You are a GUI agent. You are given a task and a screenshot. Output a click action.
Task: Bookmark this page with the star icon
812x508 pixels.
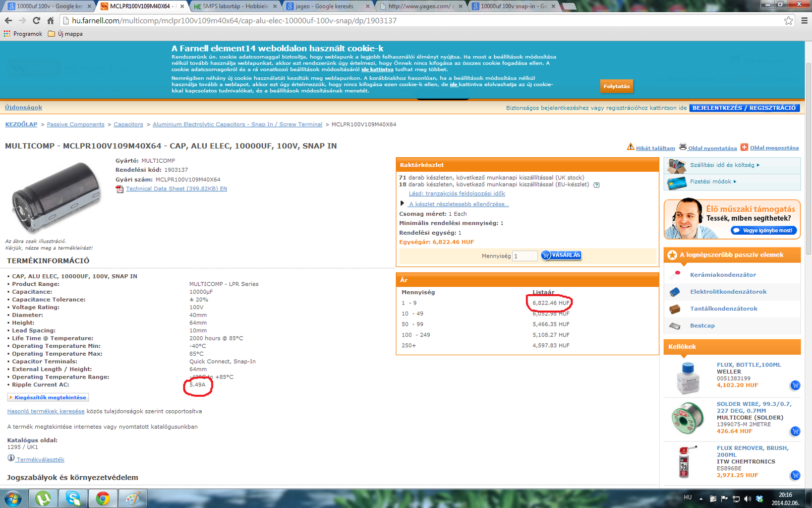click(789, 20)
